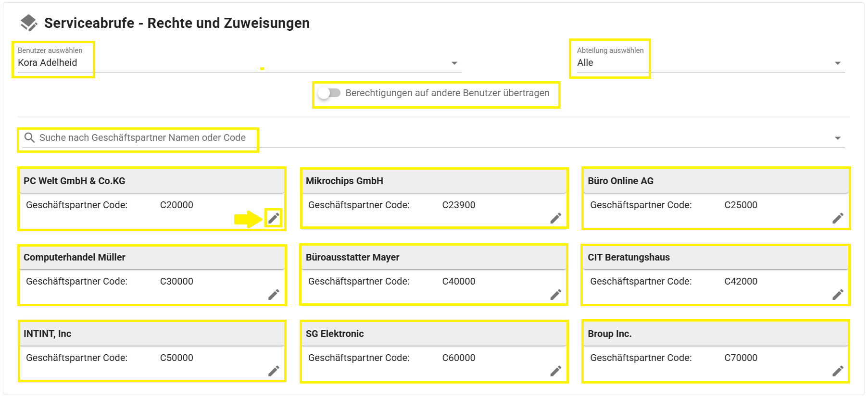
Task: Expand the Abteilung auswählen dropdown
Action: (x=837, y=63)
